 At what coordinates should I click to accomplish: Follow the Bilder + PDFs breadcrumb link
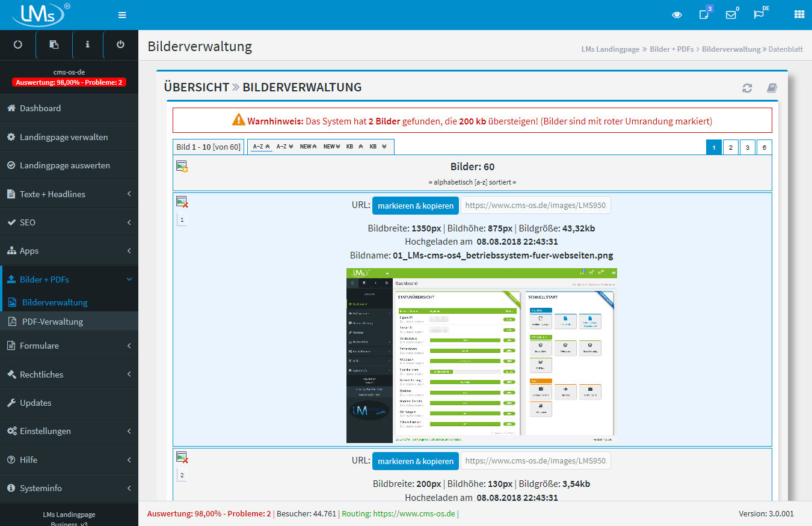pyautogui.click(x=672, y=49)
